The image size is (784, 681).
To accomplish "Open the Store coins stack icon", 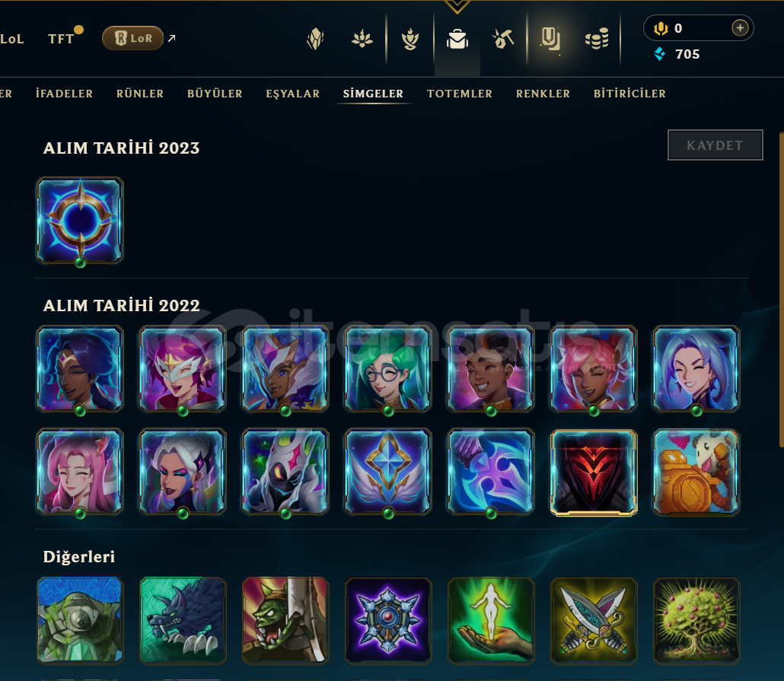I will point(597,39).
